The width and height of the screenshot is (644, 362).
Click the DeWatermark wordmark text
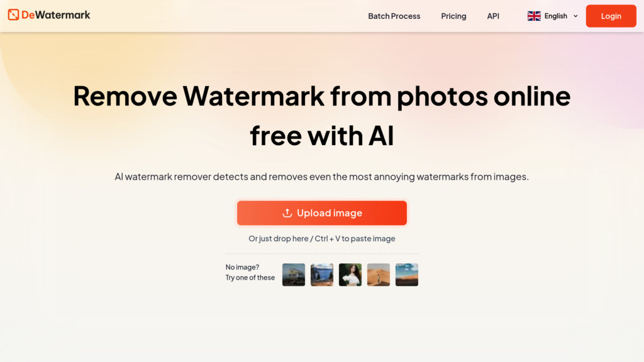coord(56,15)
